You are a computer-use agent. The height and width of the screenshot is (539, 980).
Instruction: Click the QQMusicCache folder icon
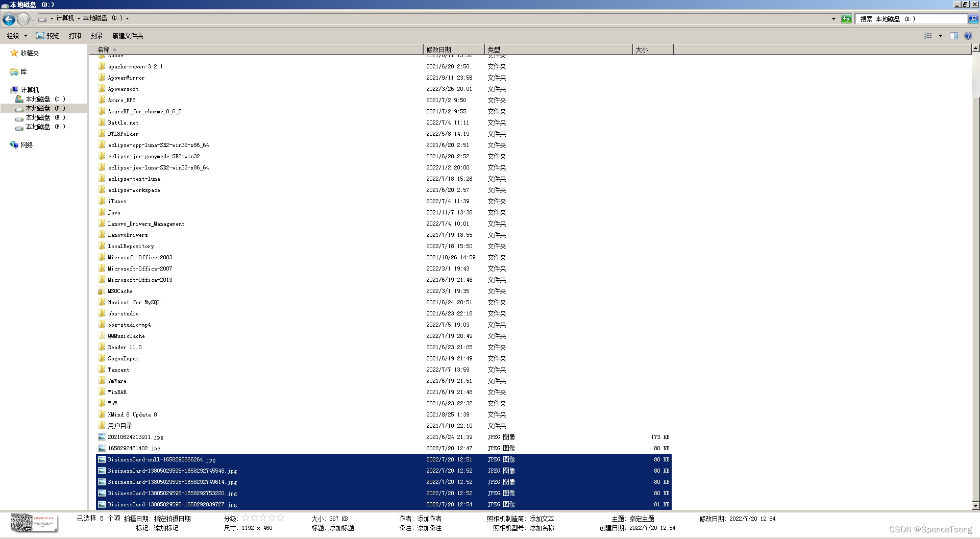tap(102, 336)
